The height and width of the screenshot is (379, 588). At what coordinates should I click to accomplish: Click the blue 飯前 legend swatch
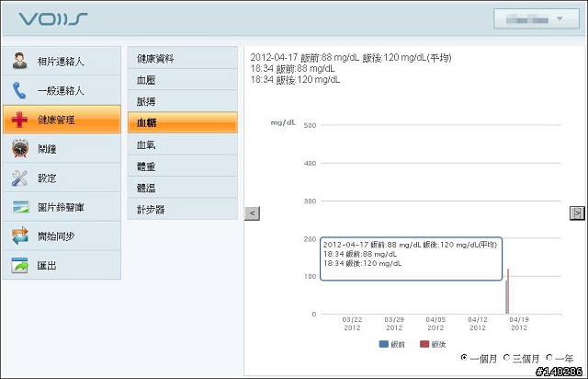(x=384, y=344)
